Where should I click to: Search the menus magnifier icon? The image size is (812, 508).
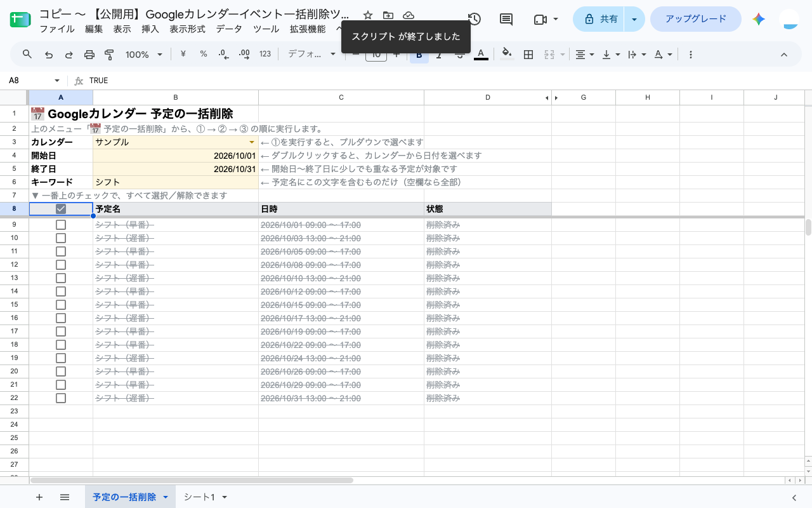point(27,55)
